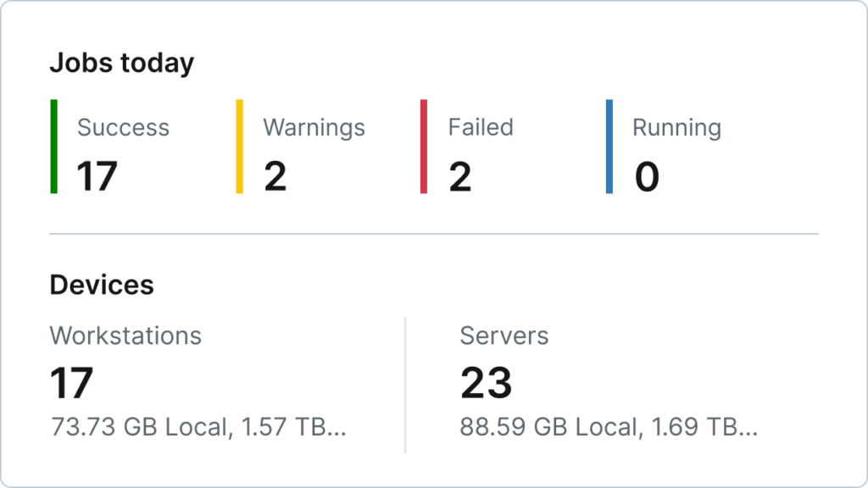This screenshot has width=868, height=488.
Task: Select the Failed jobs count 2
Action: pos(462,176)
